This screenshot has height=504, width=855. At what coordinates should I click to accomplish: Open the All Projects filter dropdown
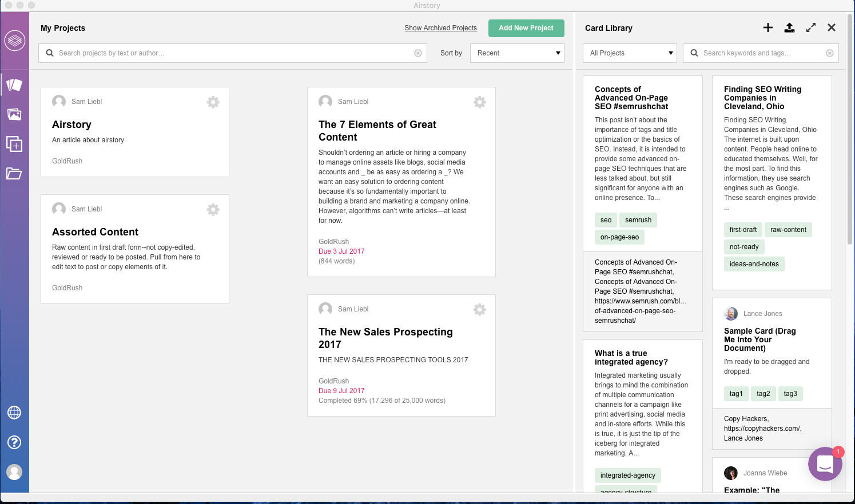tap(629, 53)
